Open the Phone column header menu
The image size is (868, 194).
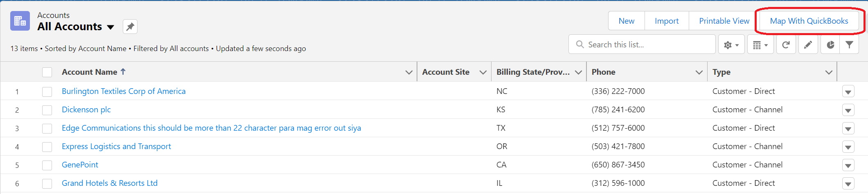coord(699,72)
